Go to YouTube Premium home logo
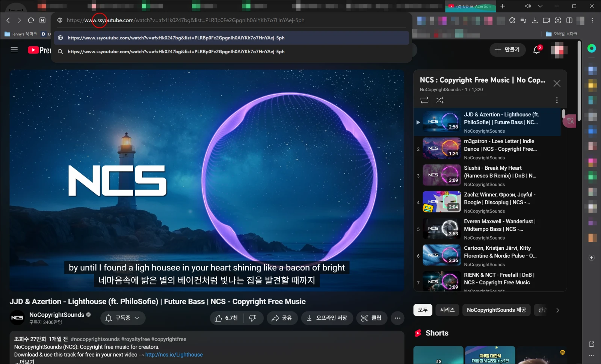The image size is (601, 364). [x=39, y=50]
